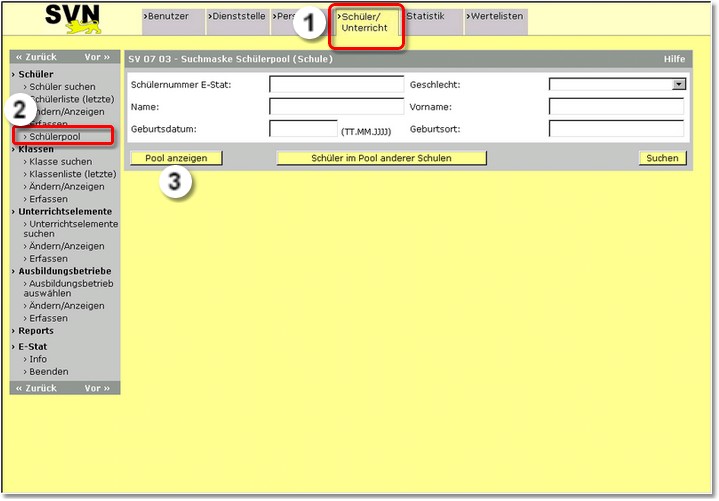Viewport: 719px width, 501px height.
Task: Focus the Vorname input field
Action: point(616,106)
